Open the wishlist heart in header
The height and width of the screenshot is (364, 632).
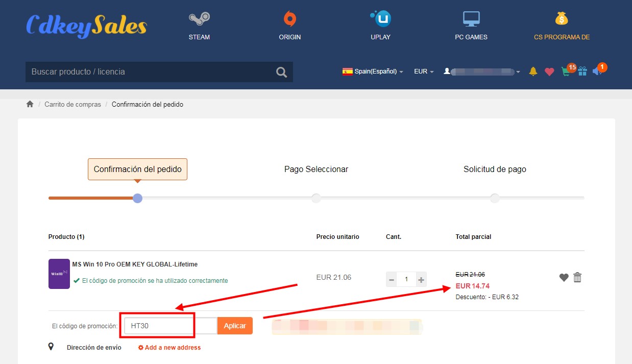pyautogui.click(x=549, y=72)
